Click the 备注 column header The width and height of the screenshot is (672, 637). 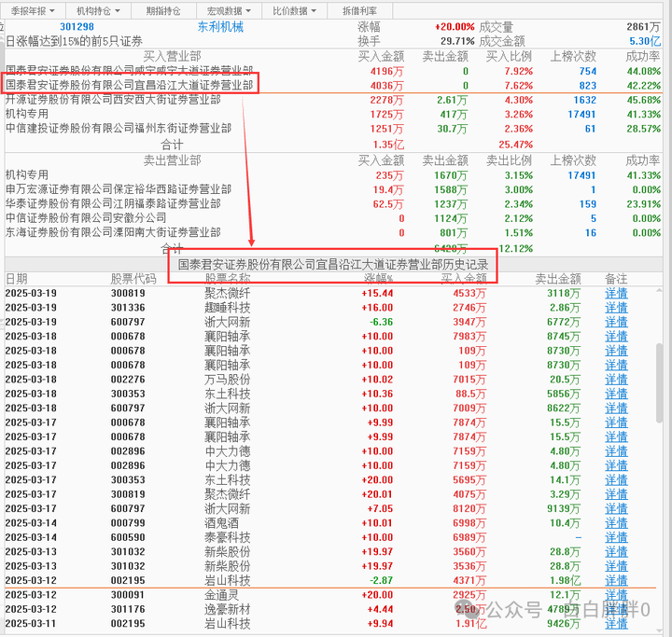click(x=616, y=279)
